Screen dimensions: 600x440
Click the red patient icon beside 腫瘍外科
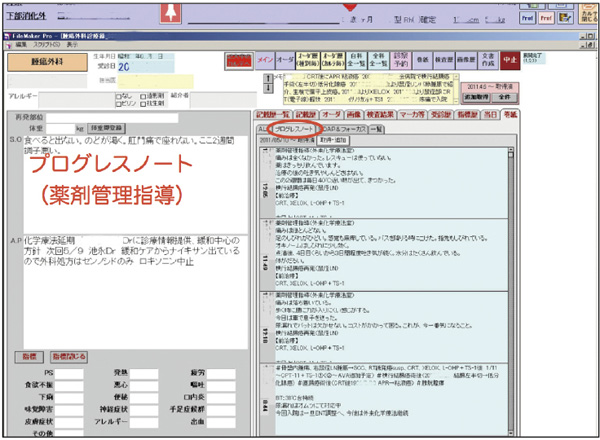(x=237, y=61)
